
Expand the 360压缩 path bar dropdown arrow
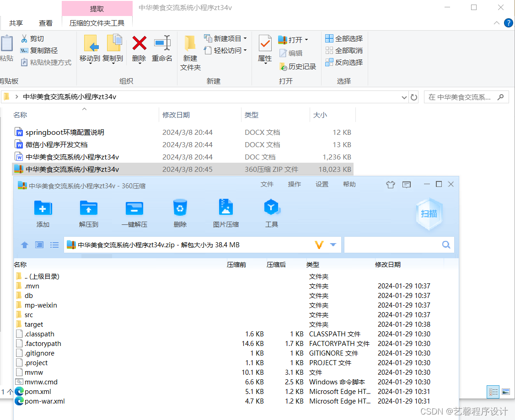click(x=333, y=245)
